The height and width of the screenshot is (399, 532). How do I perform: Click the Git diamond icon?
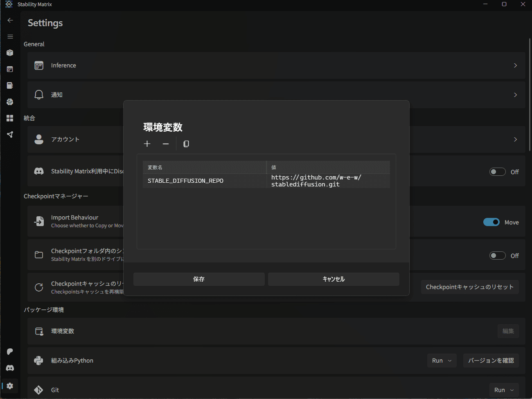click(x=38, y=390)
